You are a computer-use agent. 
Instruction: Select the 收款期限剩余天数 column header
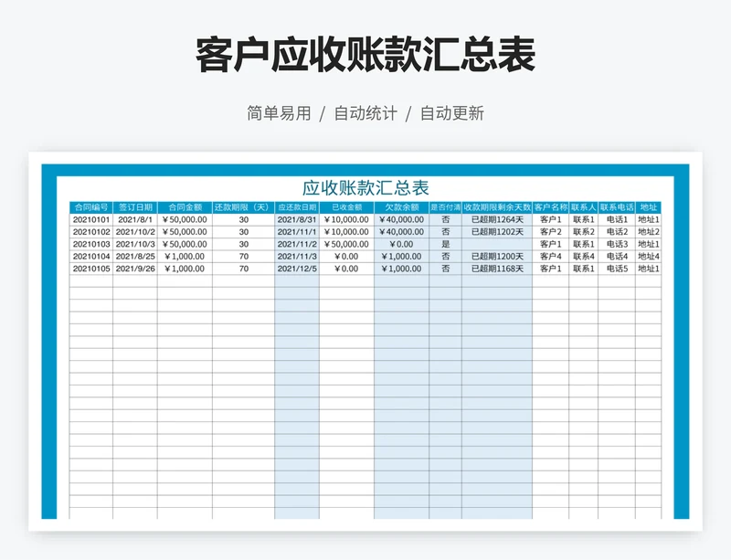pyautogui.click(x=497, y=207)
